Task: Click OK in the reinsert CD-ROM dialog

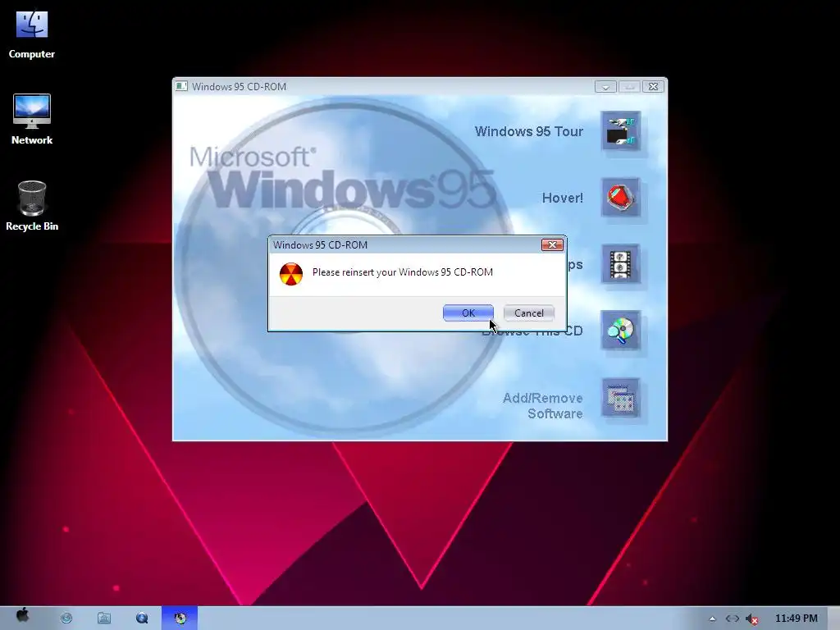Action: pyautogui.click(x=468, y=313)
